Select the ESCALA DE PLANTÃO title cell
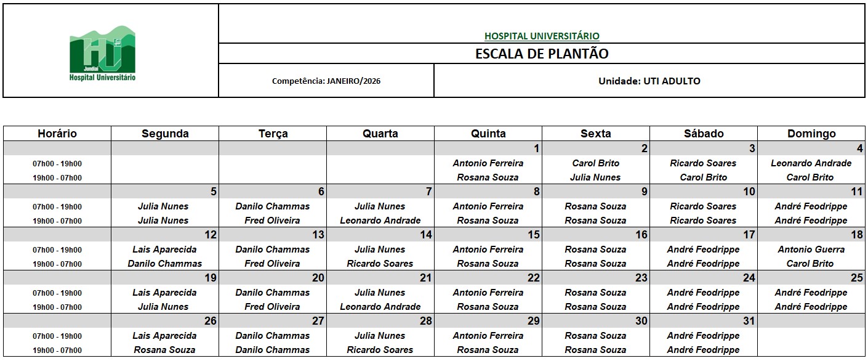 tap(542, 54)
